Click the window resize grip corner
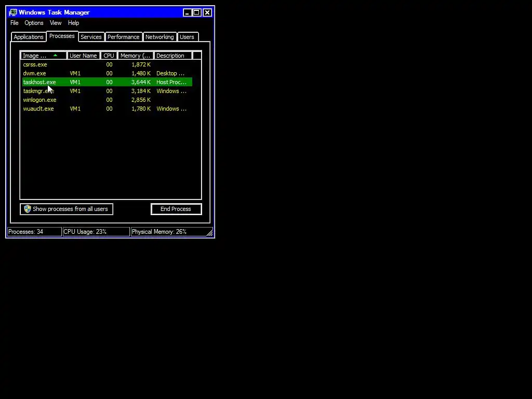Screen dimensions: 532x399 pos(209,232)
